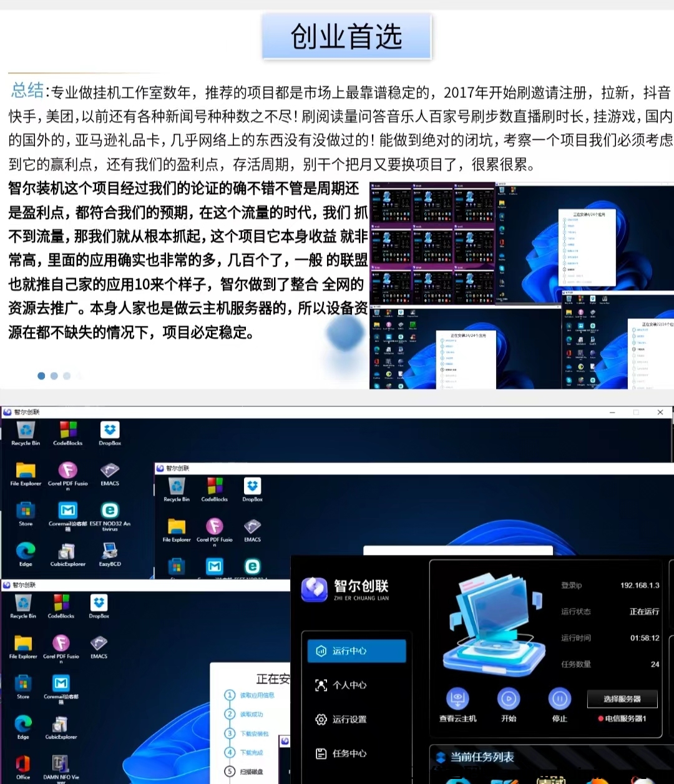This screenshot has width=674, height=784.
Task: Open 任务中心 in the sidebar
Action: (349, 753)
